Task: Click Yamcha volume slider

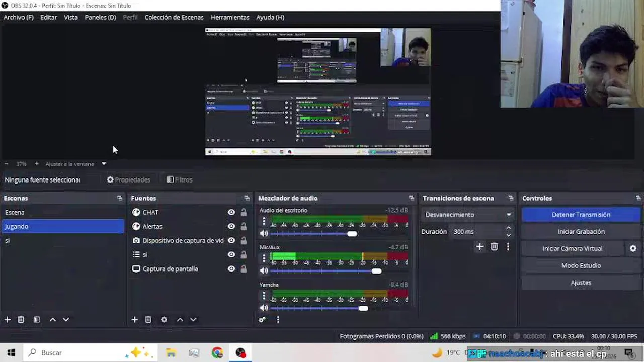Action: [x=339, y=308]
